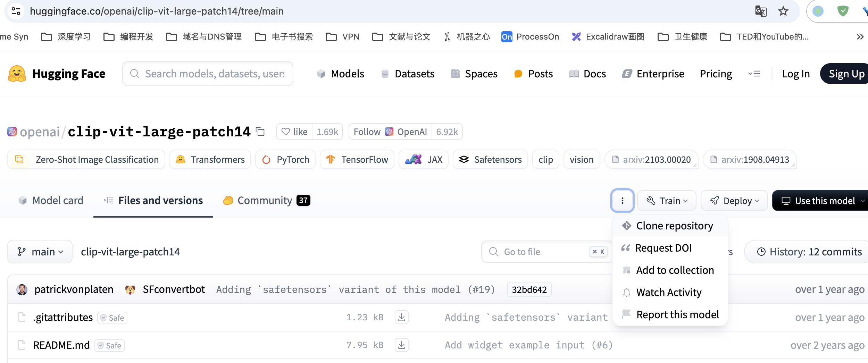Viewport: 868px width, 363px height.
Task: Select Add to collection from menu
Action: tap(670, 270)
